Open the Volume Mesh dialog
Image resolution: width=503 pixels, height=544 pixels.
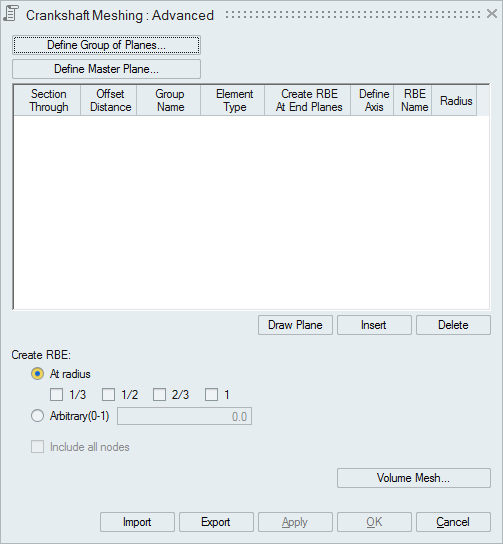pyautogui.click(x=414, y=478)
